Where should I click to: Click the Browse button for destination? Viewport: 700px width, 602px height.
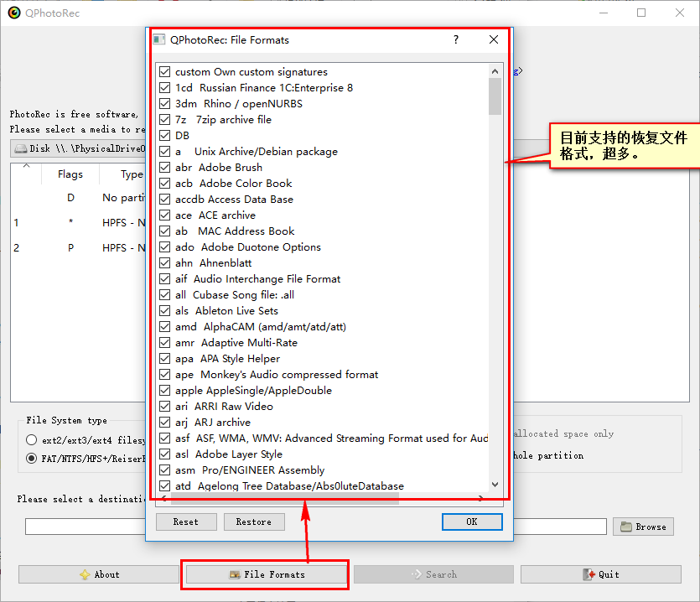tap(643, 527)
